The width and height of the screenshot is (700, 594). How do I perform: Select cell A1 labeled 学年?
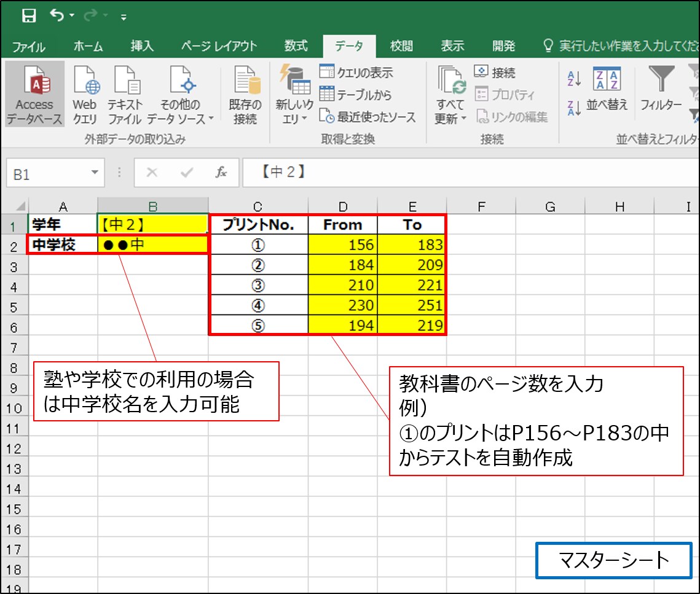coord(63,224)
